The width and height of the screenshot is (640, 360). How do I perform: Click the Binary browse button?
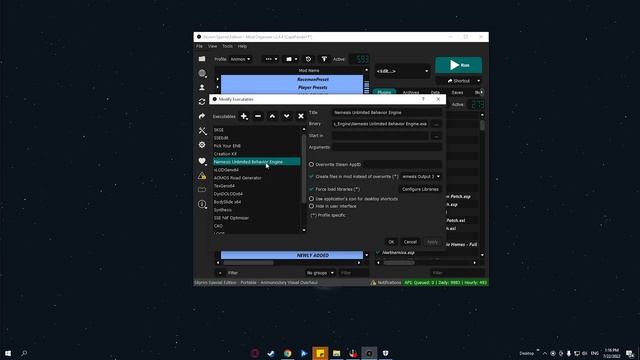pos(436,124)
